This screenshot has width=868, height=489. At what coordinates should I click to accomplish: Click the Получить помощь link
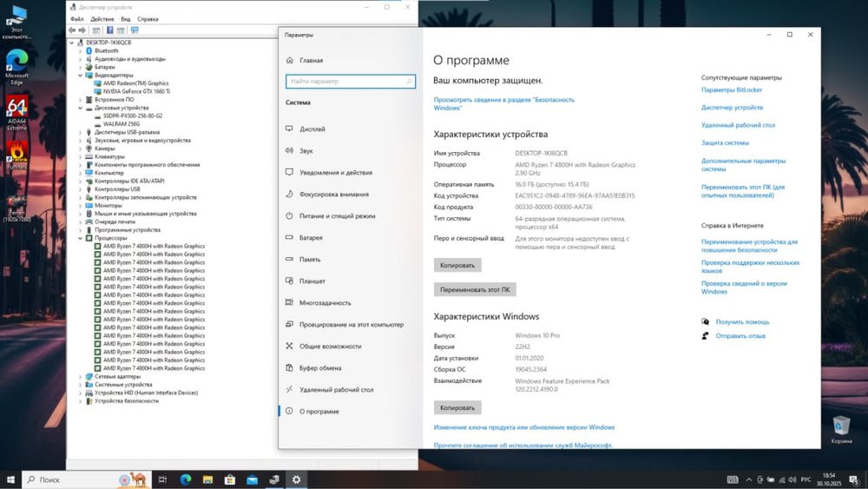coord(742,321)
